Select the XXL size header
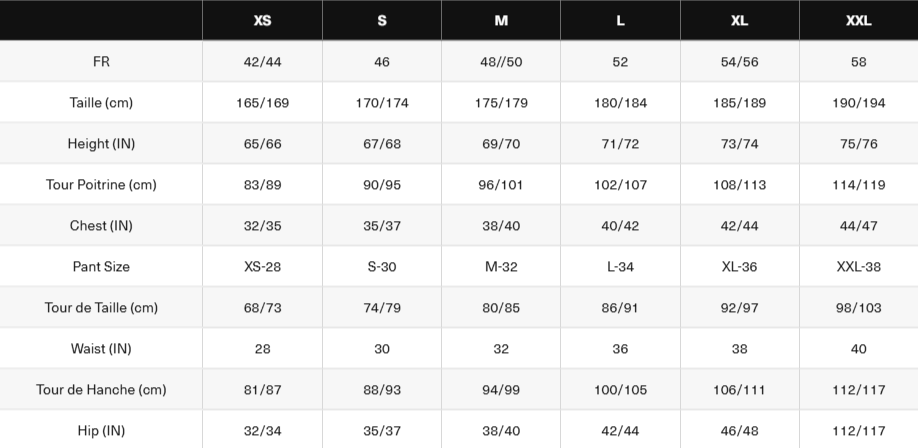Screen dimensions: 918x448 858,21
